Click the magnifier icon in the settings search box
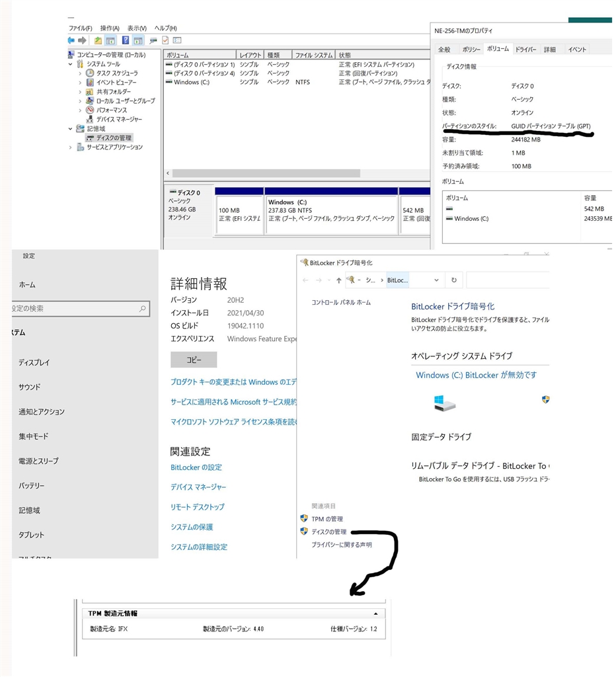Screen dimensions: 616x677 click(143, 308)
